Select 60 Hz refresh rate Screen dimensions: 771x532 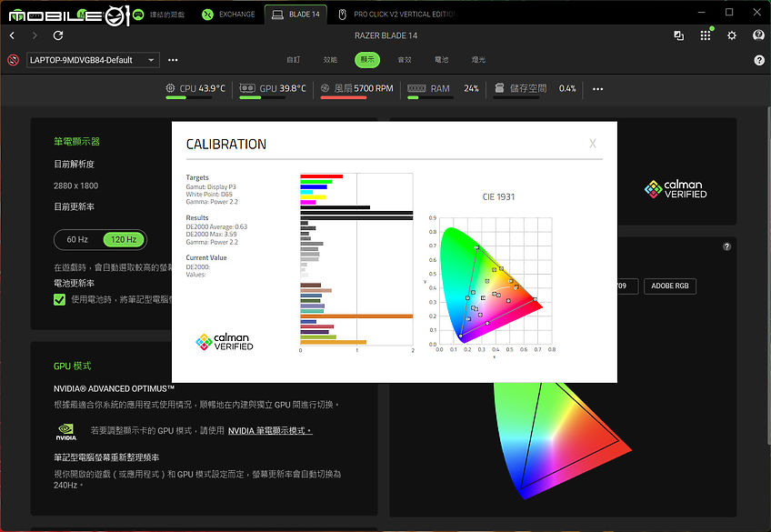pyautogui.click(x=77, y=239)
